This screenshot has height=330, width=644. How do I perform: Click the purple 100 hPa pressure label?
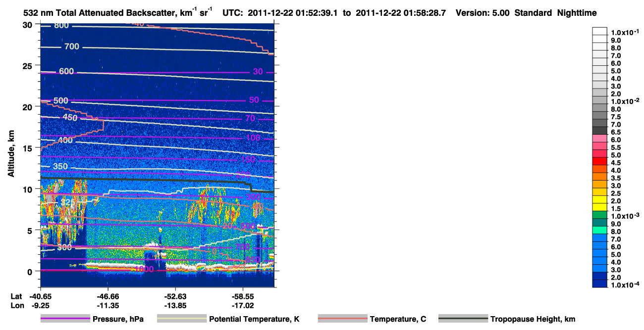tap(253, 138)
